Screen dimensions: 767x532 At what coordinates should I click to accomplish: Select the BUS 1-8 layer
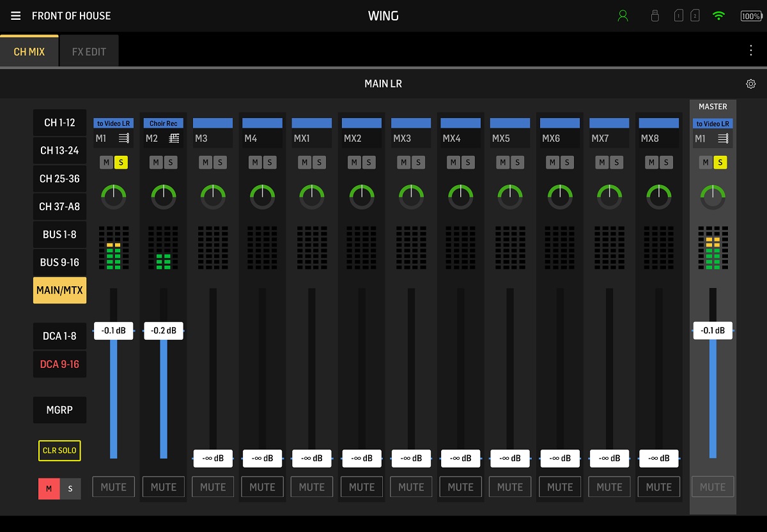click(59, 234)
